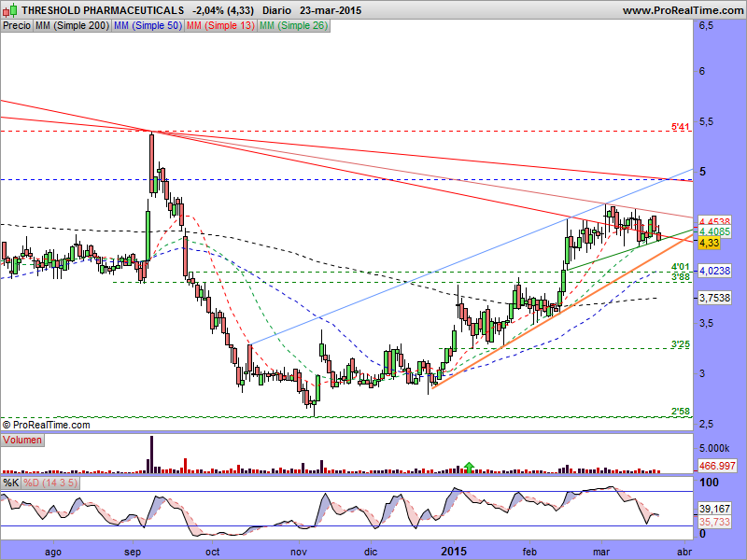Screen dimensions: 747x560
Task: Click the feb month label on time axis
Action: pyautogui.click(x=529, y=552)
